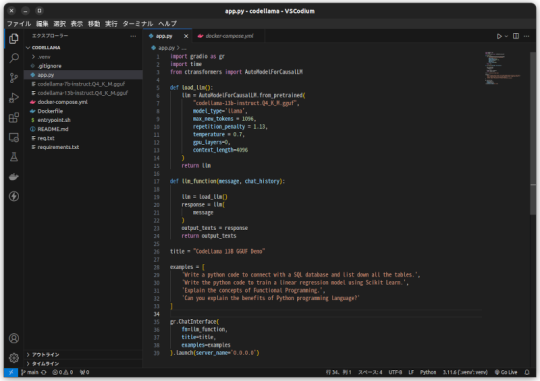Viewport: 540px width, 381px height.
Task: Click the Go Live status button
Action: click(506, 372)
